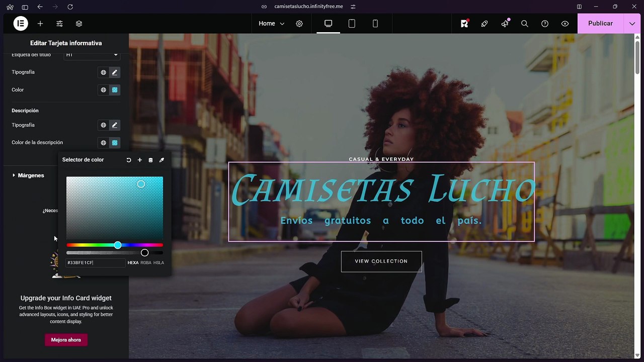Open global colors for description color
This screenshot has height=362, width=644.
pos(103,143)
